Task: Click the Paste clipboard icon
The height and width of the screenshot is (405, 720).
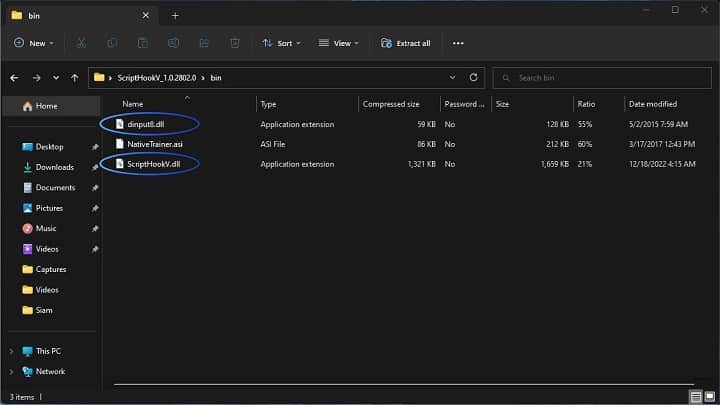Action: pos(143,43)
